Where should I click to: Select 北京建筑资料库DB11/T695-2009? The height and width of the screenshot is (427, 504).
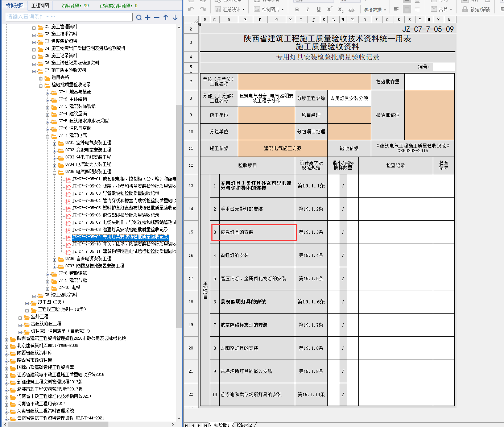point(47,345)
